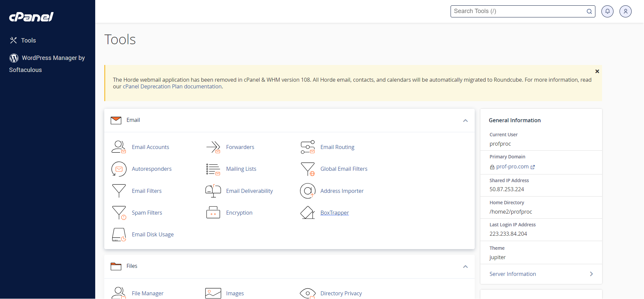Screen dimensions: 644x299
Task: Click the Spam Filters icon
Action: click(x=119, y=213)
